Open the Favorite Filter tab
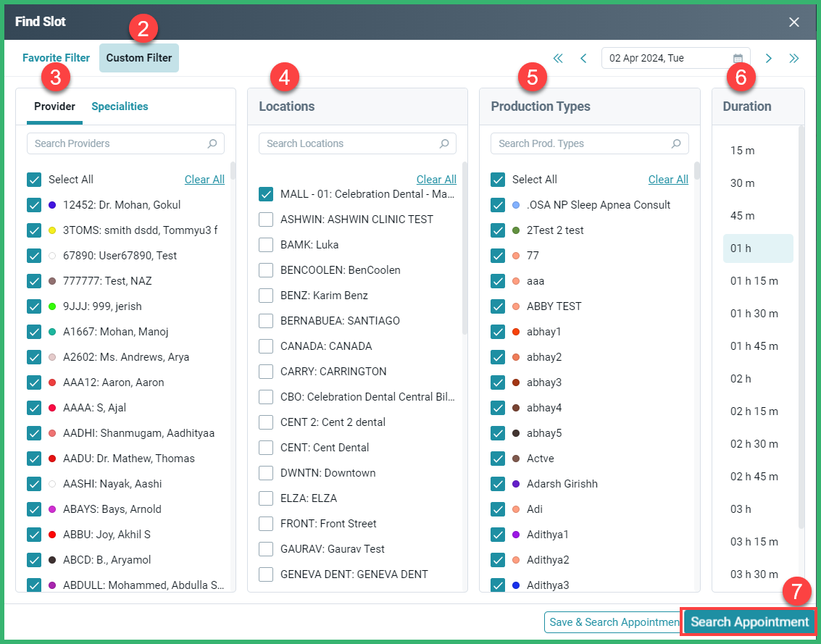Image resolution: width=821 pixels, height=644 pixels. (56, 58)
